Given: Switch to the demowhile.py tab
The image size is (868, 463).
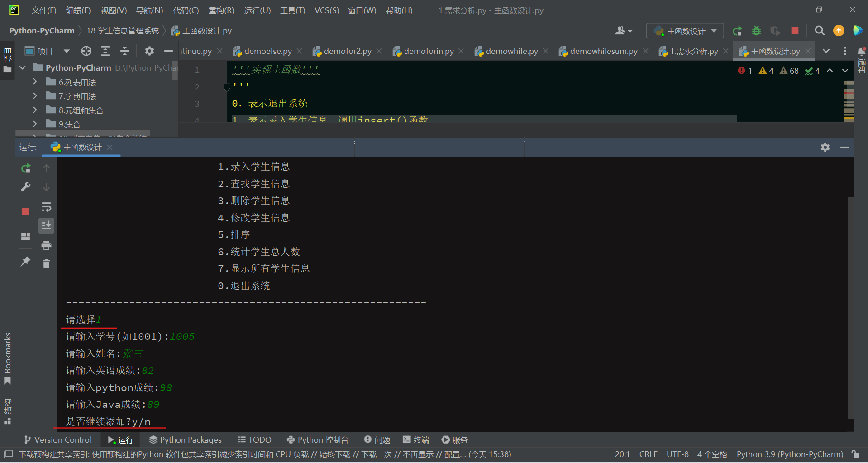Looking at the screenshot, I should 511,51.
